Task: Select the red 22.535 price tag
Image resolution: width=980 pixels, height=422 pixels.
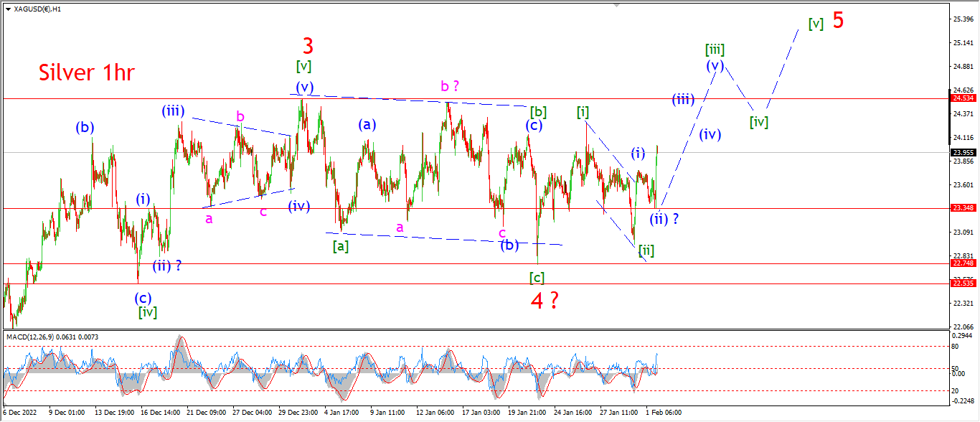Action: click(x=962, y=283)
